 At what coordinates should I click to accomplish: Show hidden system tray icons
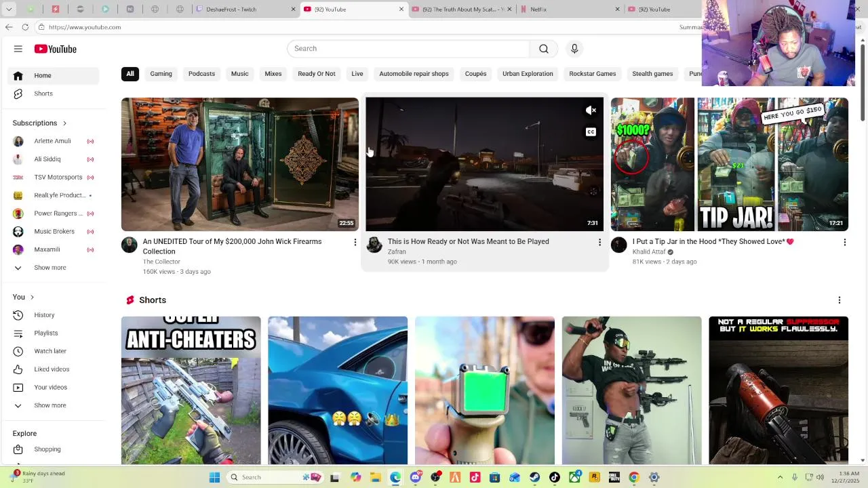pyautogui.click(x=780, y=477)
